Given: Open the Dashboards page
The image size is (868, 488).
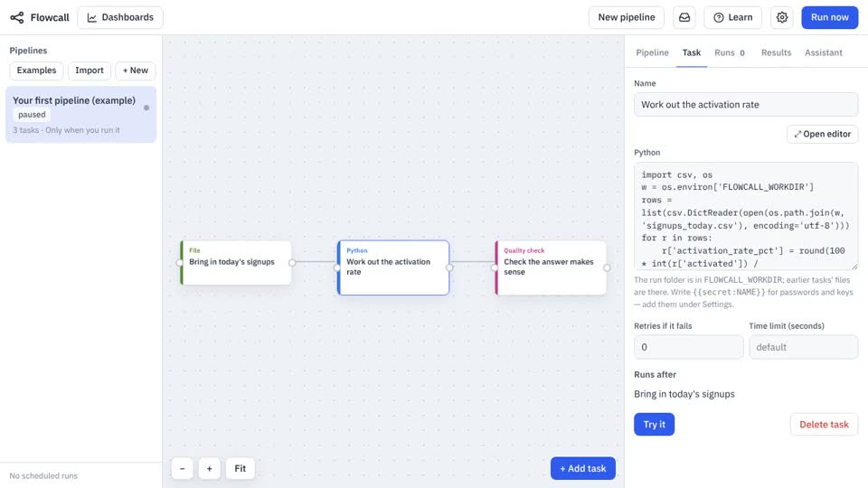Looking at the screenshot, I should [x=120, y=17].
